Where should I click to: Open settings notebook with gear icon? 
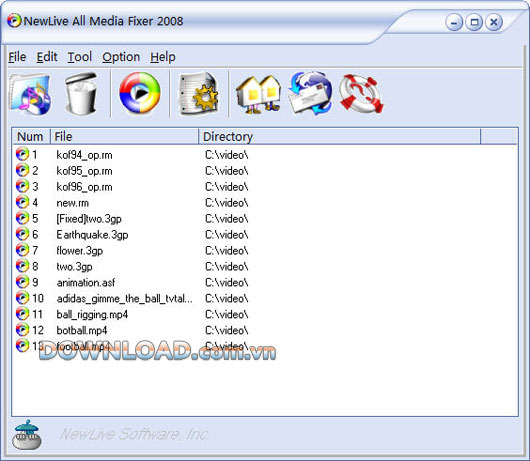pos(198,94)
